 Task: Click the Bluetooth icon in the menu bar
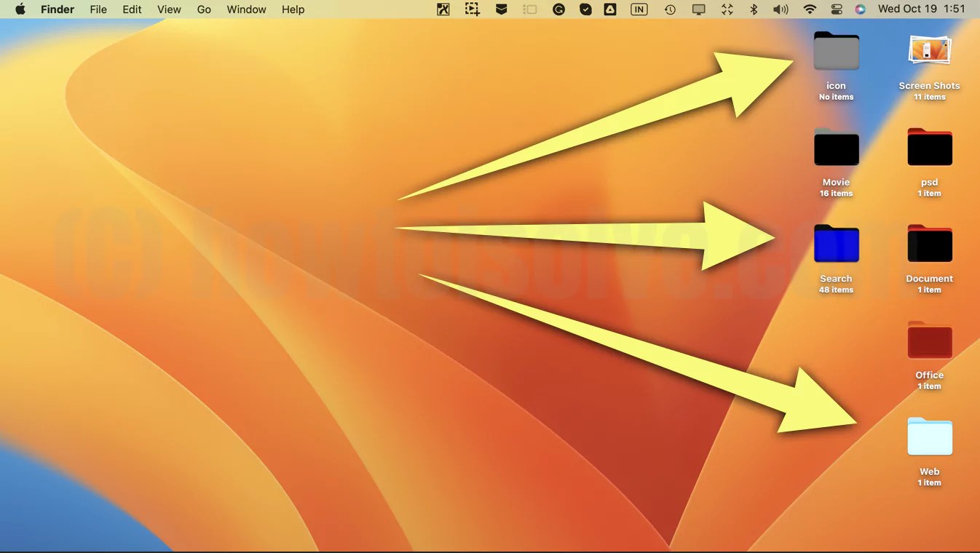tap(753, 9)
